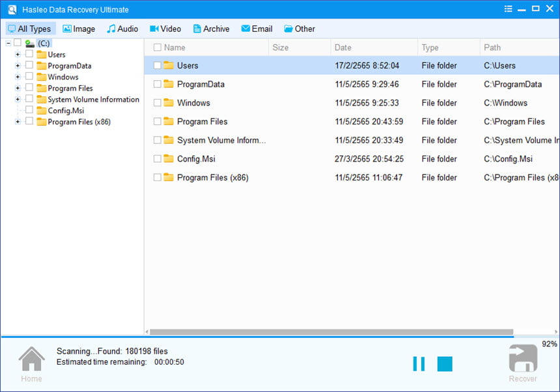The height and width of the screenshot is (392, 560).
Task: Select Program Files (x86) label in tree
Action: 79,122
